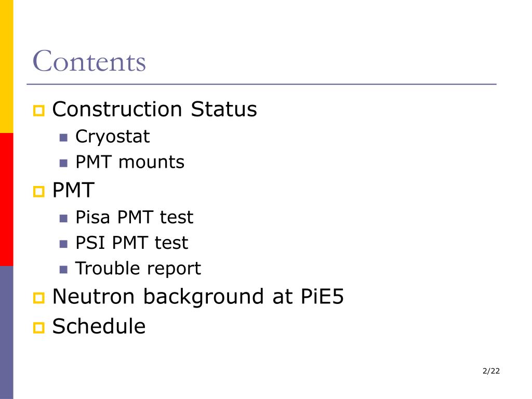Viewport: 532px width, 399px height.
Task: Select the PMT section heading
Action: [73, 190]
